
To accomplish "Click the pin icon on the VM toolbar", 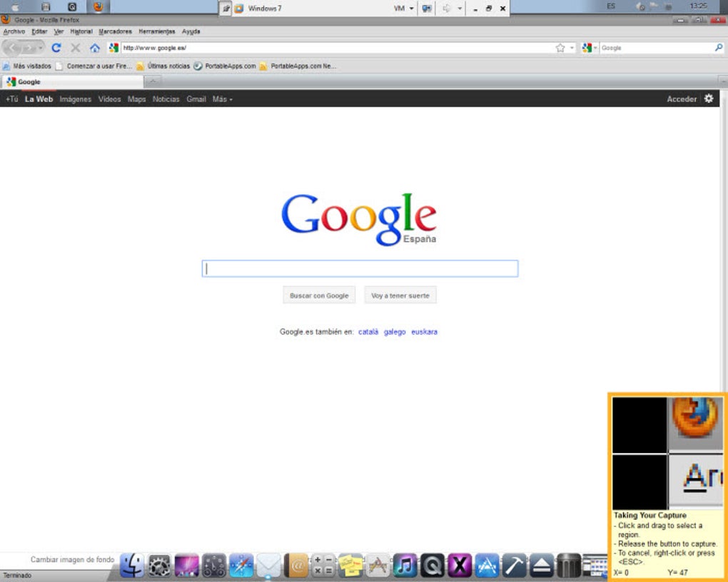I will (x=226, y=9).
